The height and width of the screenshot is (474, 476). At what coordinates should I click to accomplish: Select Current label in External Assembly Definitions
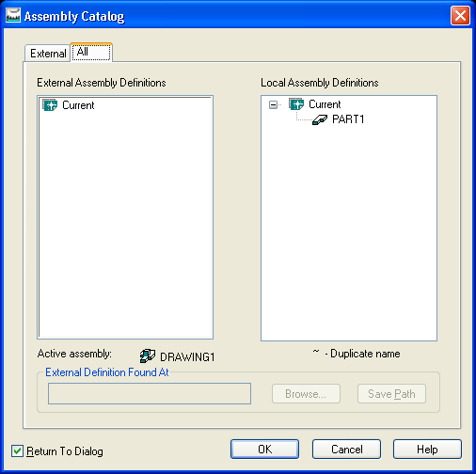(78, 105)
